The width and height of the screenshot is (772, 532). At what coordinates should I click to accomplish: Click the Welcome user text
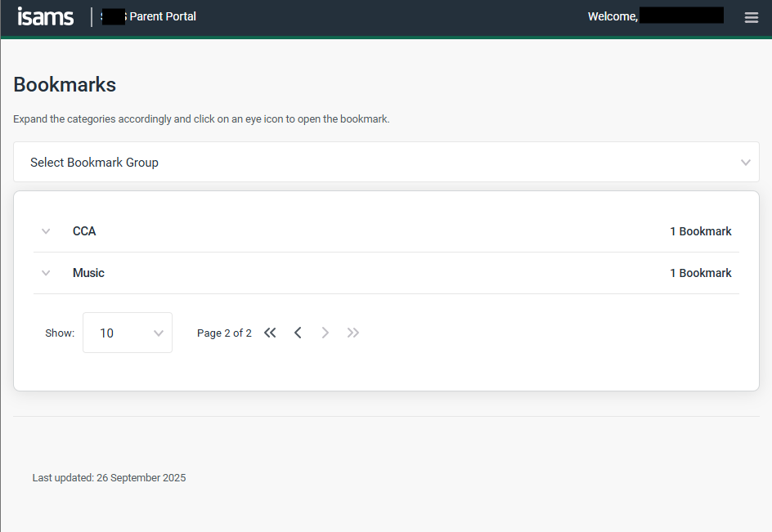613,16
